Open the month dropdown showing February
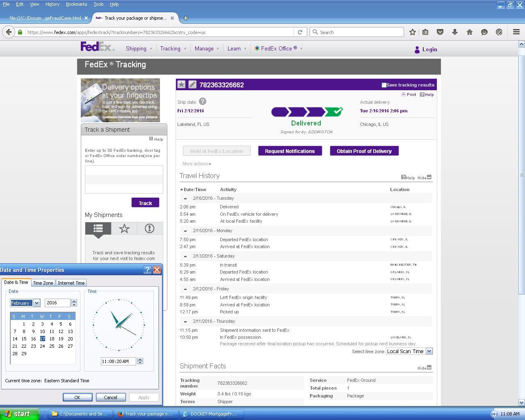Screen dimensions: 525x420 pos(37,303)
